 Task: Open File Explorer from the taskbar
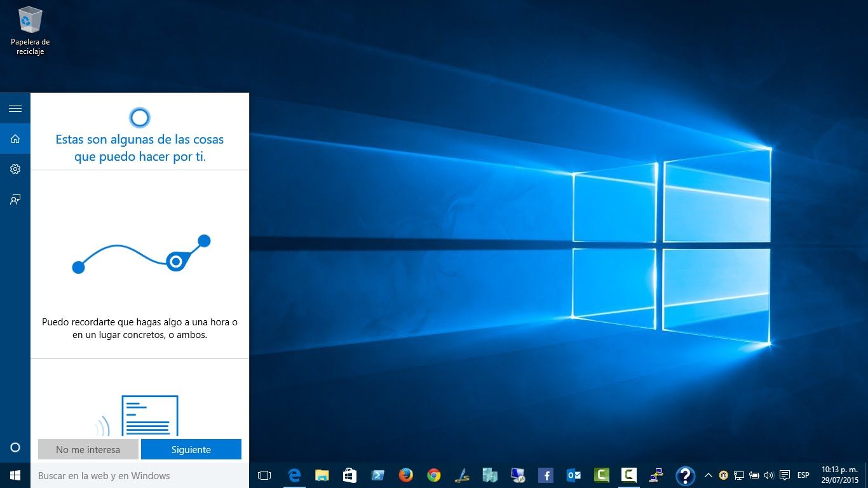click(322, 475)
